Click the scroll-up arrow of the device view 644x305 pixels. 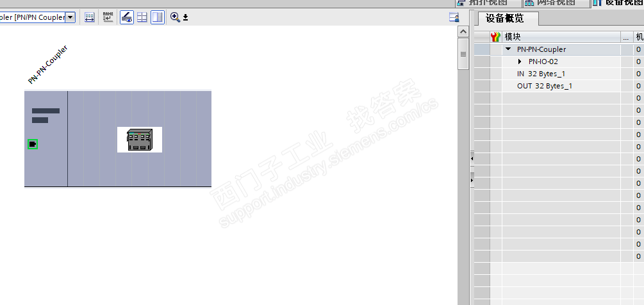coord(463,31)
